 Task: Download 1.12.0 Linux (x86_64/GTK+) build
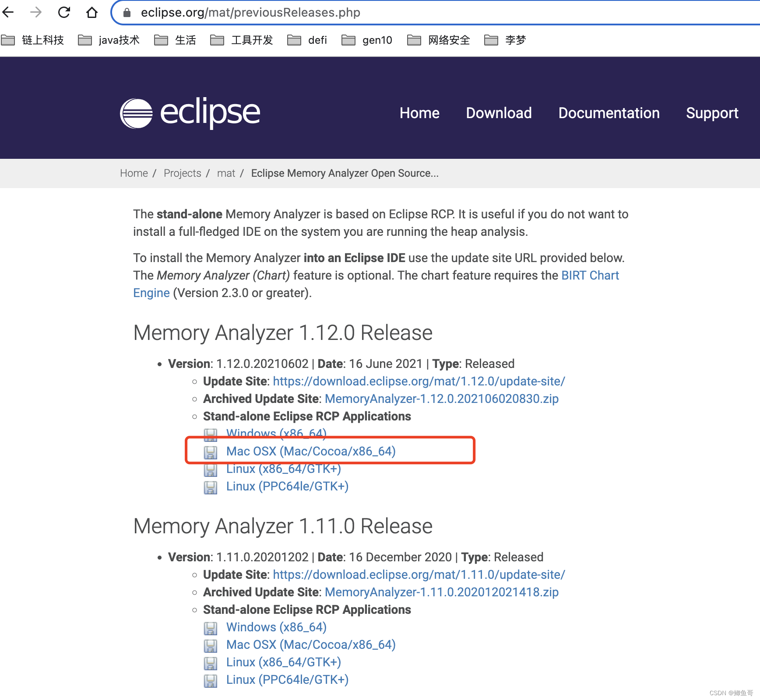(x=284, y=469)
